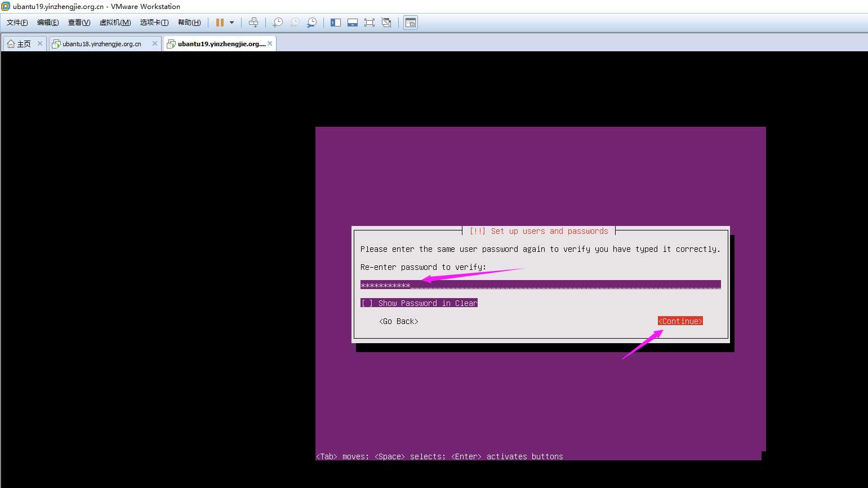Click the VM icon on the ubantu18 tab
Image resolution: width=868 pixels, height=488 pixels.
(56, 44)
